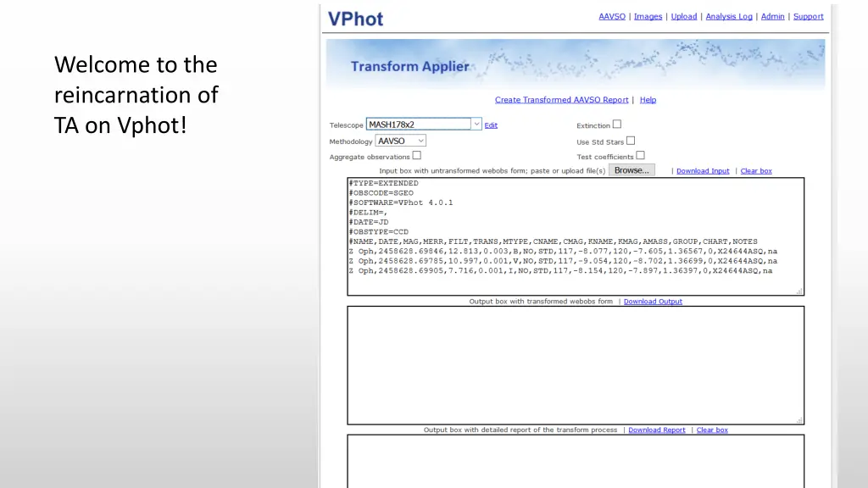
Task: Click the #DELIM=, line
Action: tap(368, 213)
